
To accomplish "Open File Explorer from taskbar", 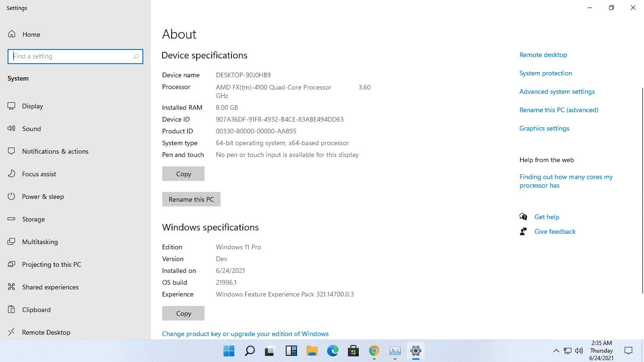I will pos(312,351).
